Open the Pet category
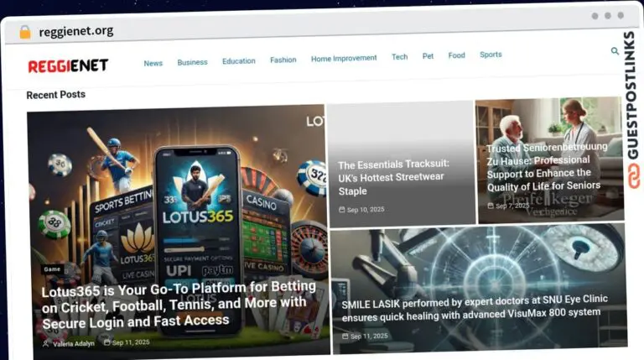This screenshot has height=360, width=644. click(428, 56)
